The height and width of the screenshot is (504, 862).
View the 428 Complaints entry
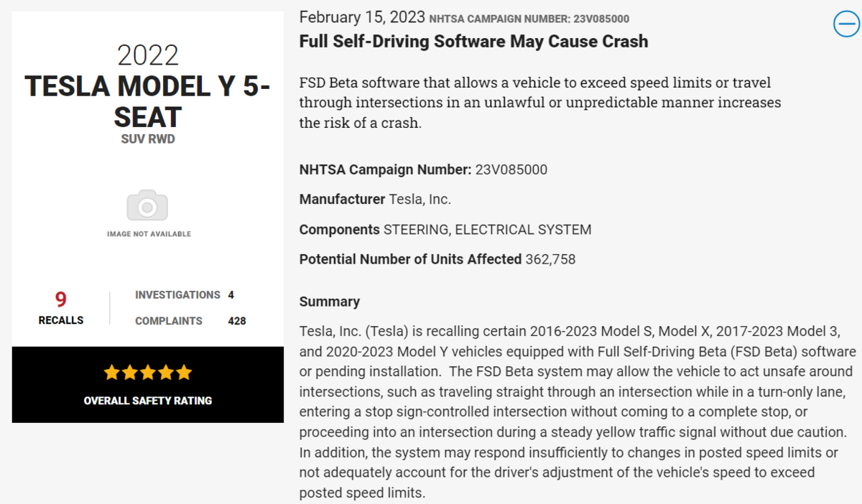pyautogui.click(x=190, y=321)
